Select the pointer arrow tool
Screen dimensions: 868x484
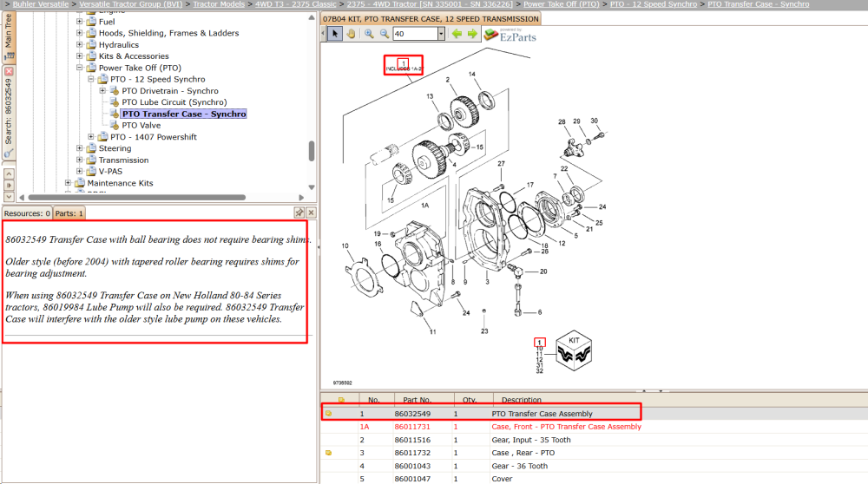point(334,34)
